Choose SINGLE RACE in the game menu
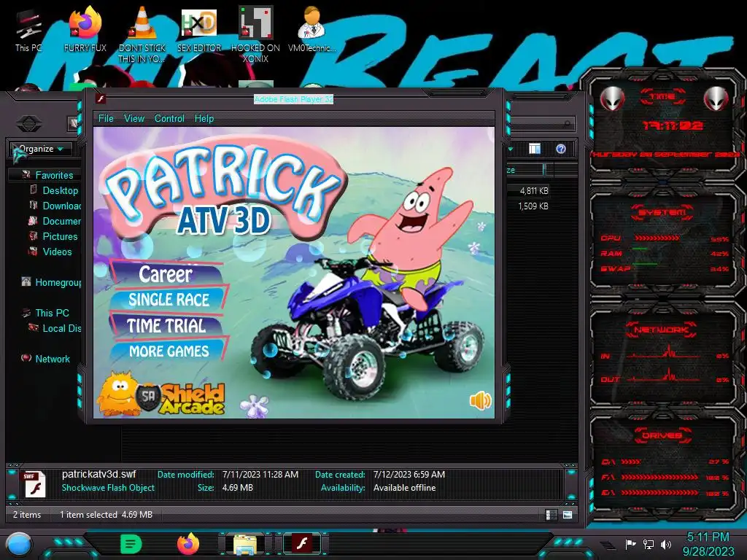 tap(169, 300)
